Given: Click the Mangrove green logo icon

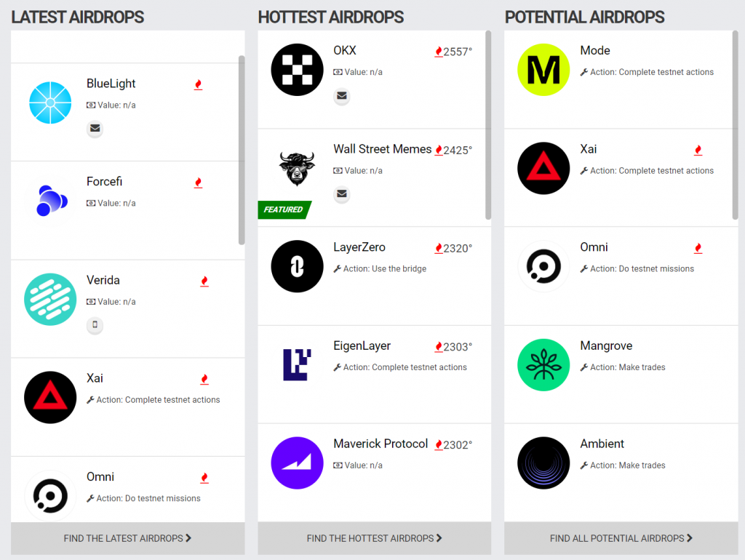Looking at the screenshot, I should pos(543,365).
